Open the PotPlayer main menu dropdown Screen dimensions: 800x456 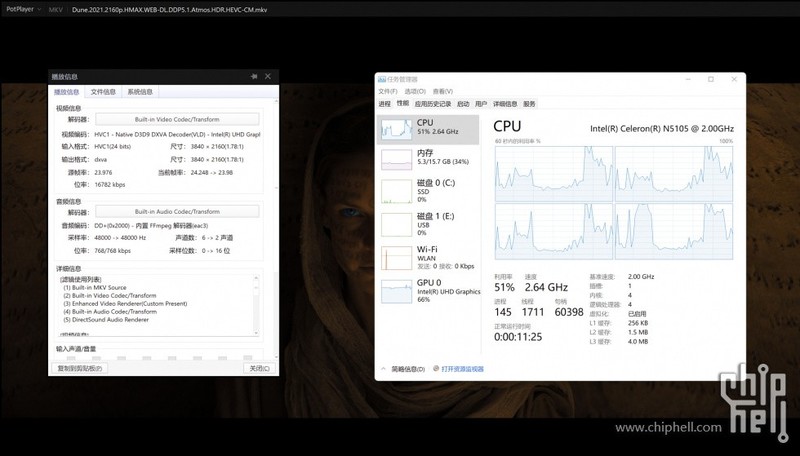point(23,9)
